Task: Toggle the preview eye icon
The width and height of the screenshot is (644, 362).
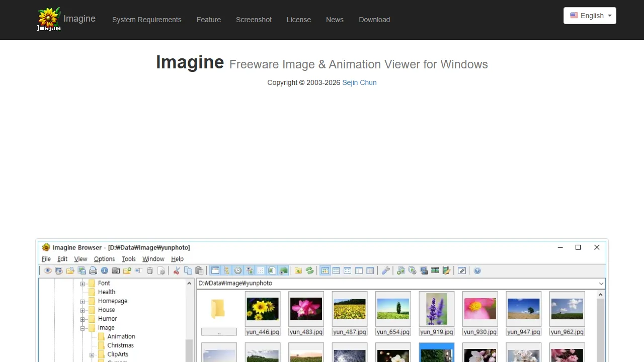Action: (x=47, y=270)
